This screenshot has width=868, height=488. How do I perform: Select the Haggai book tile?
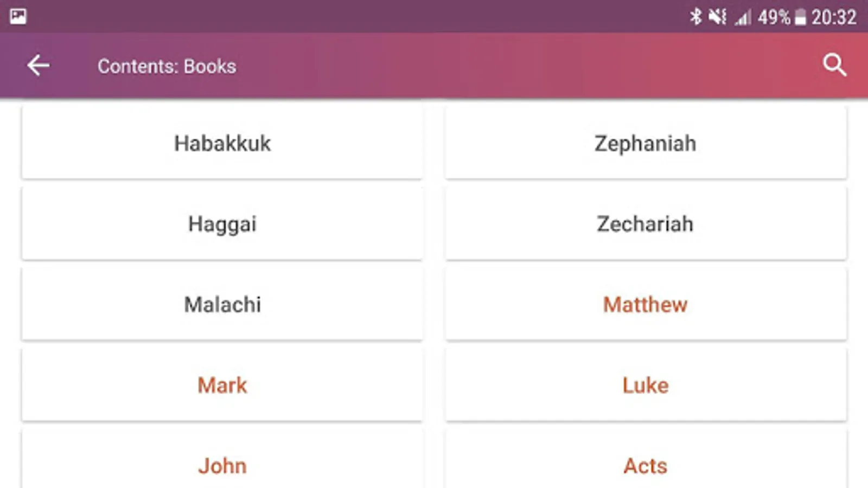(222, 223)
